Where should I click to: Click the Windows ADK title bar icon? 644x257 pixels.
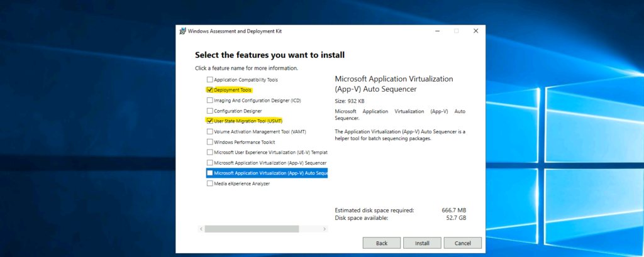click(x=183, y=31)
